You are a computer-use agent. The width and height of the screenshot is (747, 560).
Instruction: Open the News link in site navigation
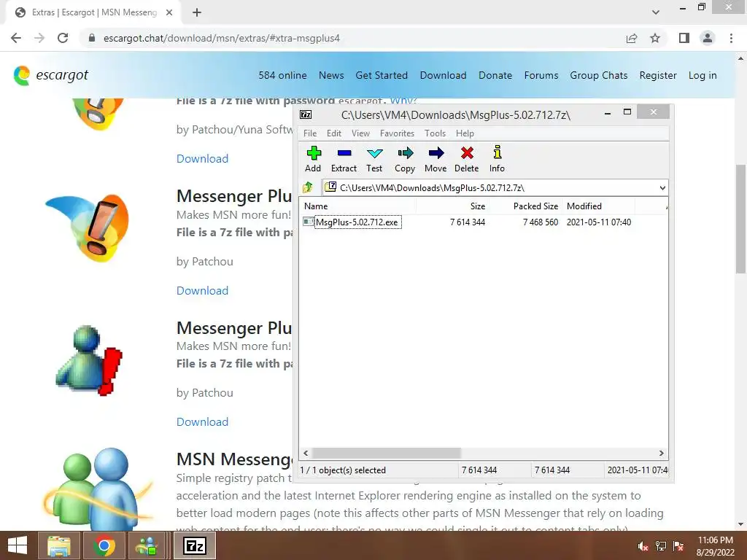point(331,75)
